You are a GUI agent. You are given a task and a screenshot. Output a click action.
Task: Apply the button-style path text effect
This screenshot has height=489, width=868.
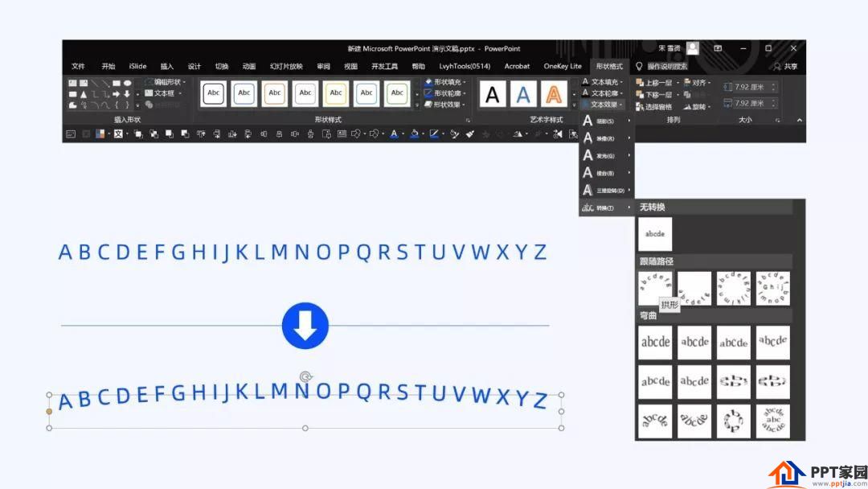click(x=773, y=288)
